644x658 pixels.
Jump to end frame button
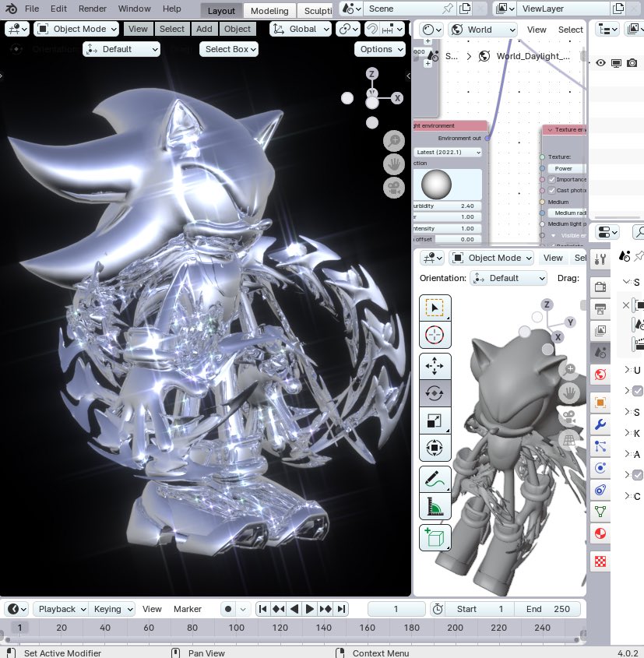[341, 609]
